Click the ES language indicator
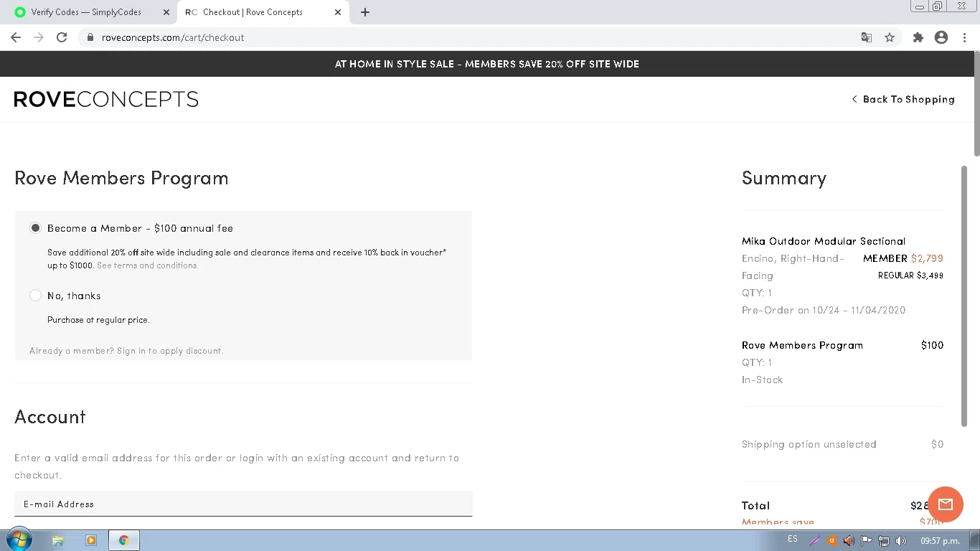 point(793,540)
